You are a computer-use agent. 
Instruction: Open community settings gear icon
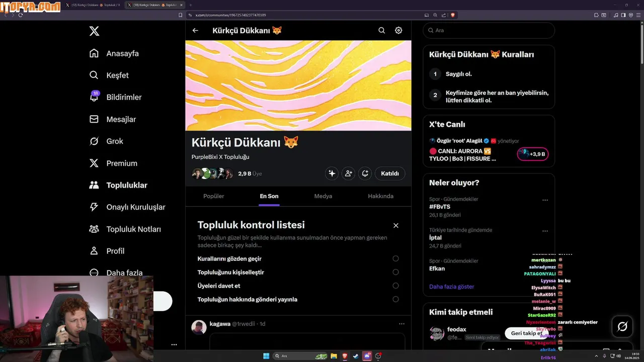point(398,30)
